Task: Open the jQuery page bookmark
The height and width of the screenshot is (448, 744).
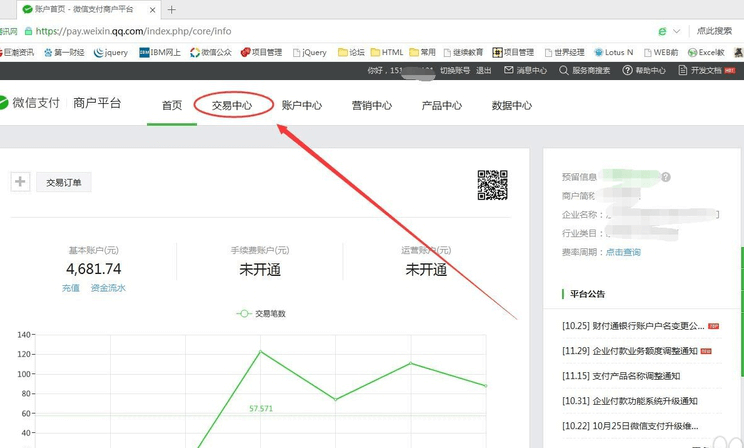Action: (x=310, y=52)
